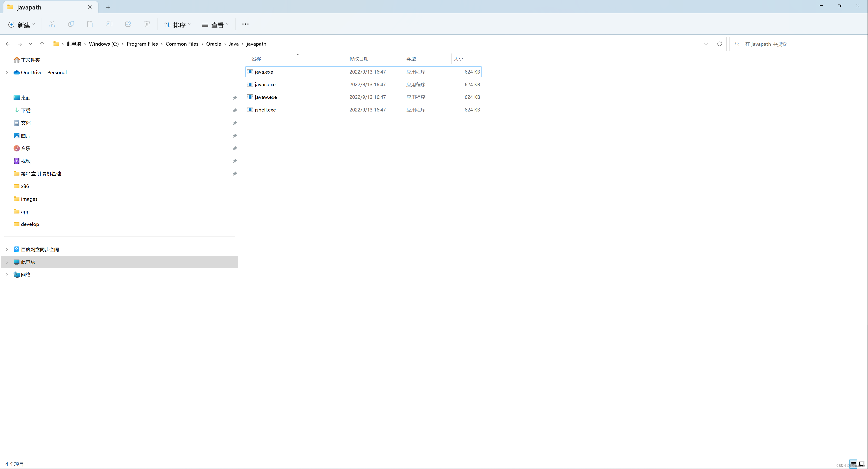The height and width of the screenshot is (469, 868).
Task: Click Program Files in breadcrumb
Action: click(142, 44)
